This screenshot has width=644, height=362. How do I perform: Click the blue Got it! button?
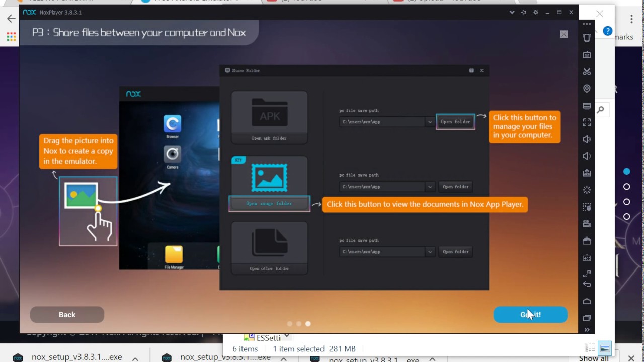530,315
